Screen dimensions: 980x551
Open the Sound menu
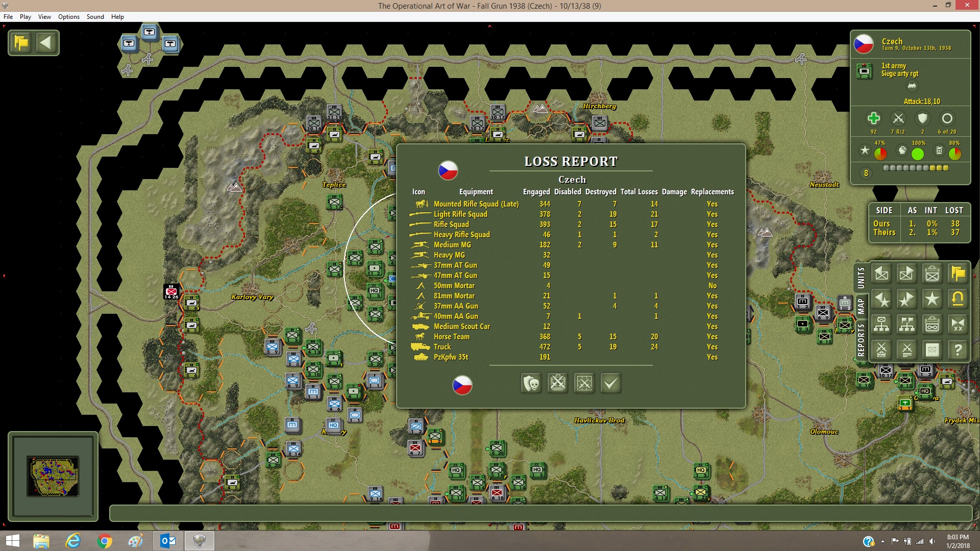(95, 17)
